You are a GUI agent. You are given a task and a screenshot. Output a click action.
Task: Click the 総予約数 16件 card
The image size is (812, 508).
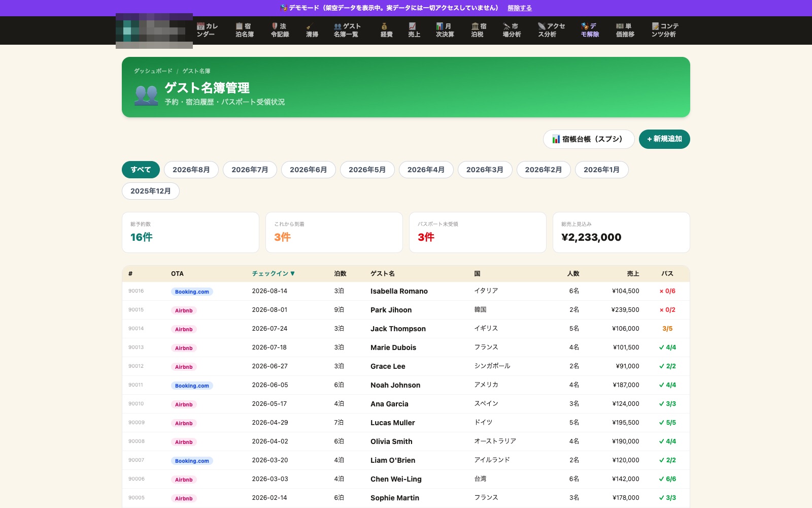click(190, 232)
